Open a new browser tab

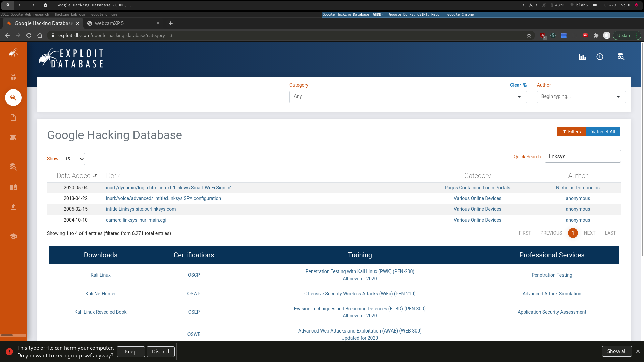click(171, 23)
